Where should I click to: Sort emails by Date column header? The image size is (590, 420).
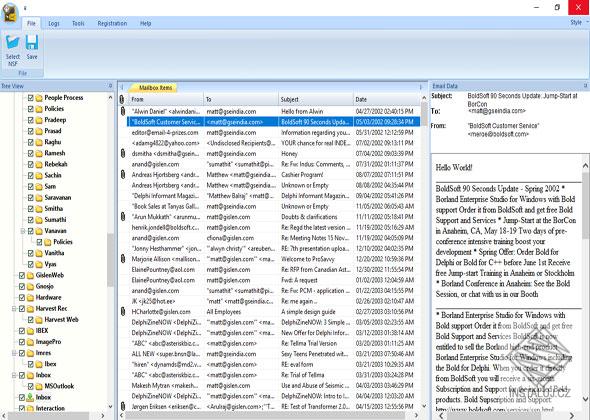point(386,99)
